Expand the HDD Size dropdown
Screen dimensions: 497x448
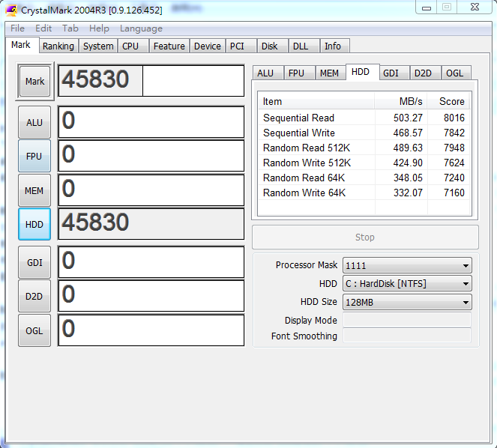pyautogui.click(x=407, y=302)
